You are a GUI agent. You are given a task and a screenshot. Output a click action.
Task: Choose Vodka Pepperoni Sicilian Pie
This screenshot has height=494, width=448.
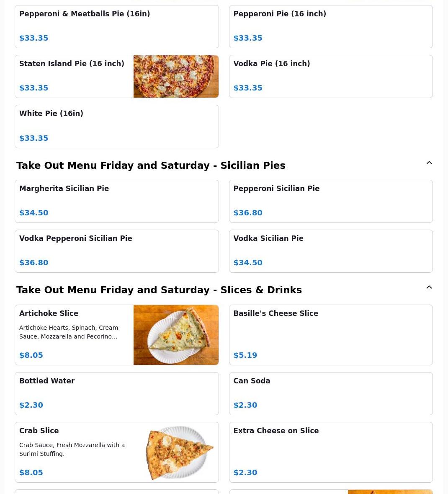pyautogui.click(x=116, y=251)
